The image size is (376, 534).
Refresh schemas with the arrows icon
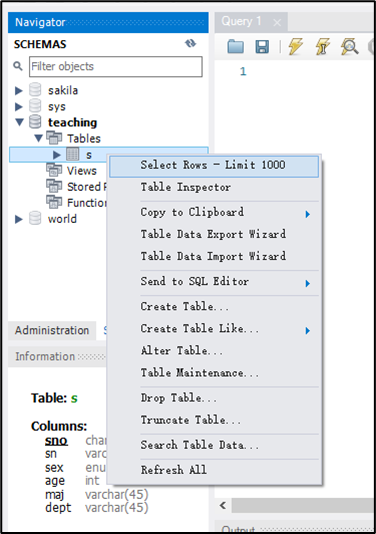tap(190, 43)
